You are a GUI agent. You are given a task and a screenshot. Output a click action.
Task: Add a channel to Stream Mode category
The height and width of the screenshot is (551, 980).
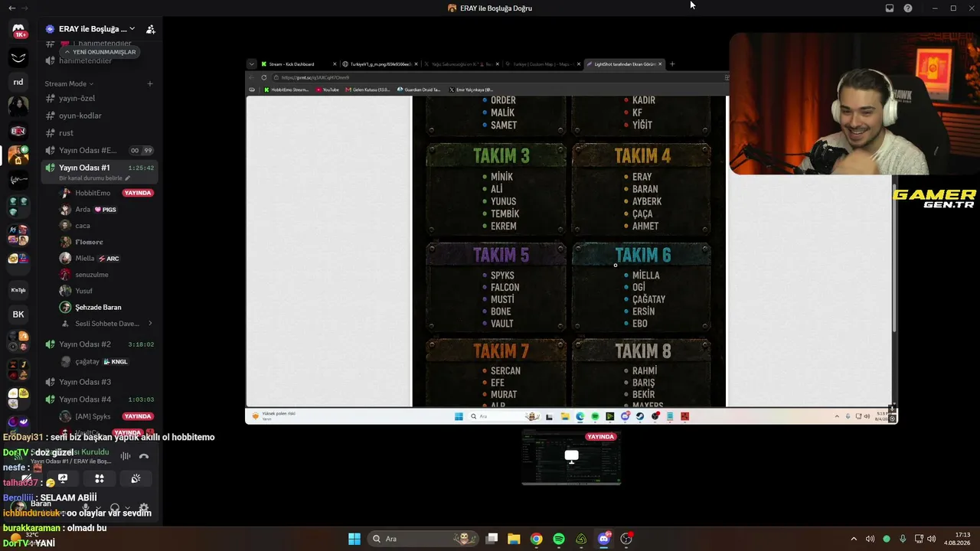pos(150,83)
